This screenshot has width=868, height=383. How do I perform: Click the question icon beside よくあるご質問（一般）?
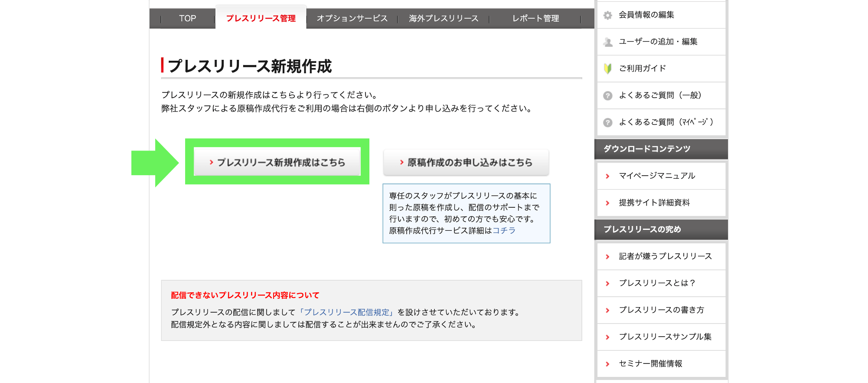point(608,96)
